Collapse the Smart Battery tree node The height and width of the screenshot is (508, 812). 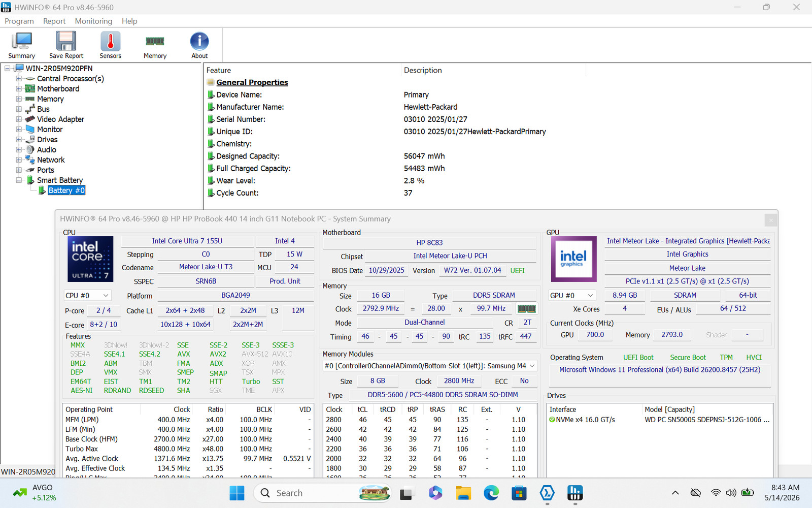pos(19,180)
